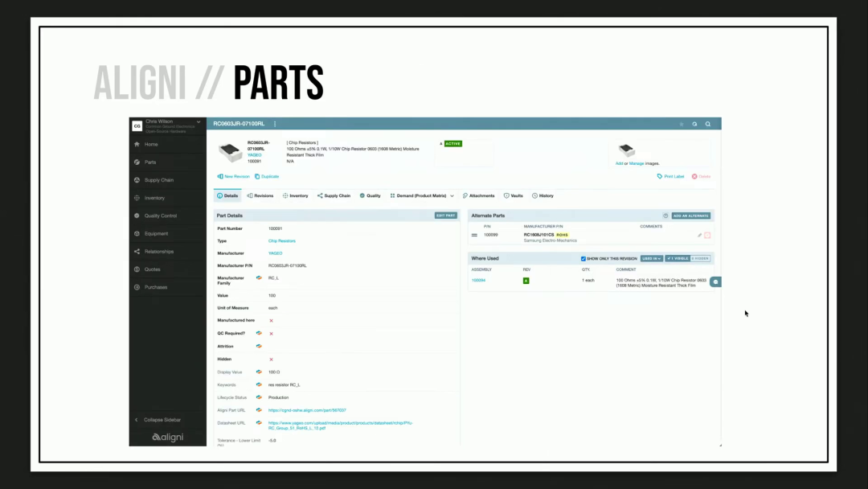Viewport: 868px width, 489px height.
Task: Open the YAGEO manufacturer link in Part Details
Action: coord(275,253)
